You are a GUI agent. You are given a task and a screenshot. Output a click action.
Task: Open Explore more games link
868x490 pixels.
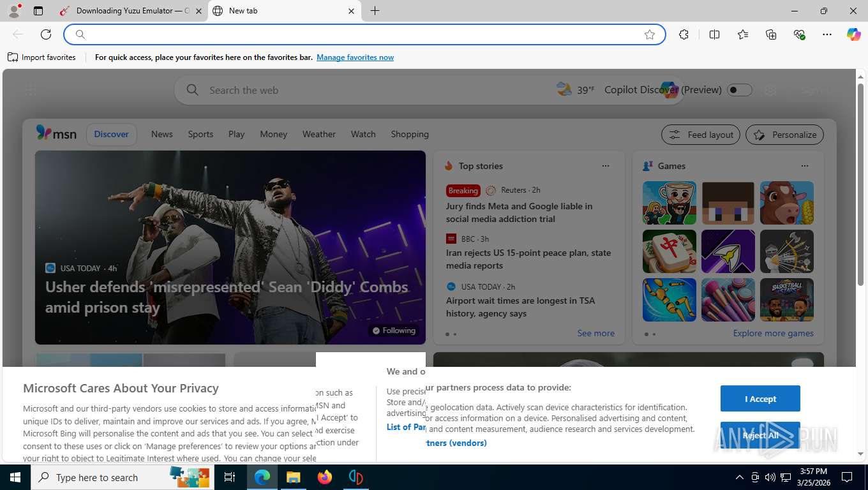click(774, 333)
